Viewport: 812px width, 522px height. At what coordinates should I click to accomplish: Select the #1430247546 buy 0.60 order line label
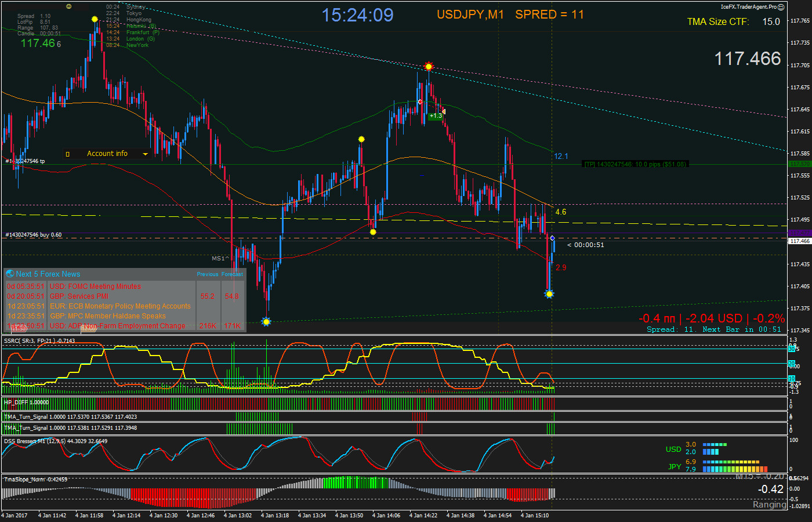(33, 235)
